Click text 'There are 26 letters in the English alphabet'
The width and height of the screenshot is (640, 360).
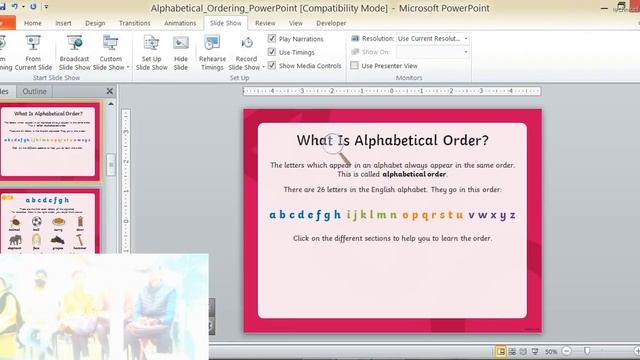(x=355, y=189)
